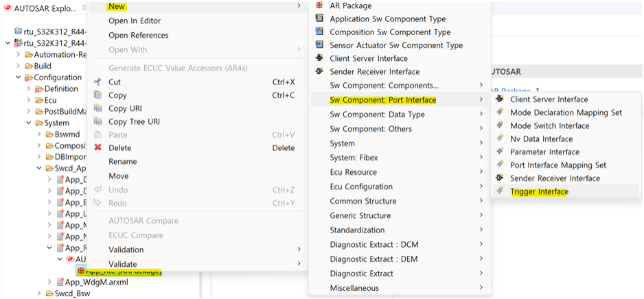Collapse the Configuration folder node
The height and width of the screenshot is (299, 644).
pyautogui.click(x=18, y=77)
